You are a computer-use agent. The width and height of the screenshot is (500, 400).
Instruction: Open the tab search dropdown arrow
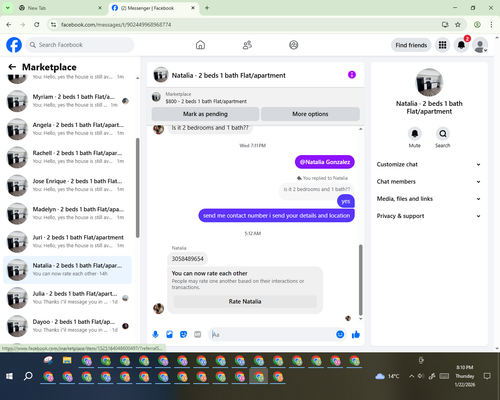8,8
